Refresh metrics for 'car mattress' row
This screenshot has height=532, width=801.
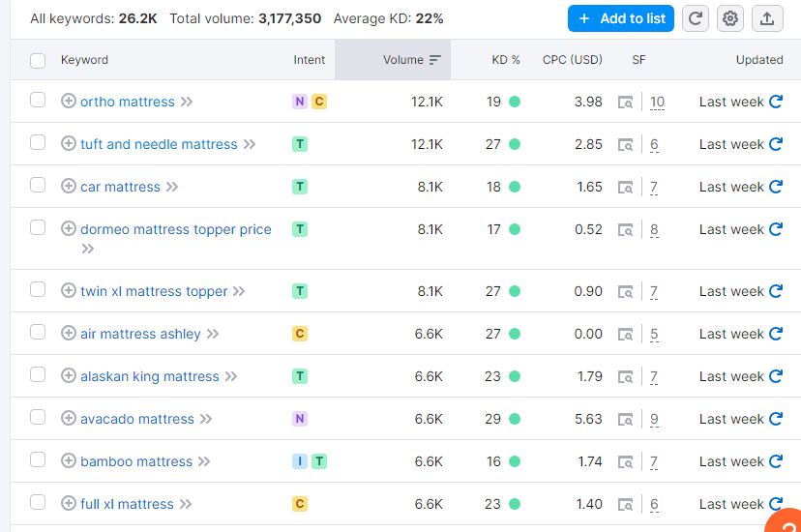(x=776, y=187)
